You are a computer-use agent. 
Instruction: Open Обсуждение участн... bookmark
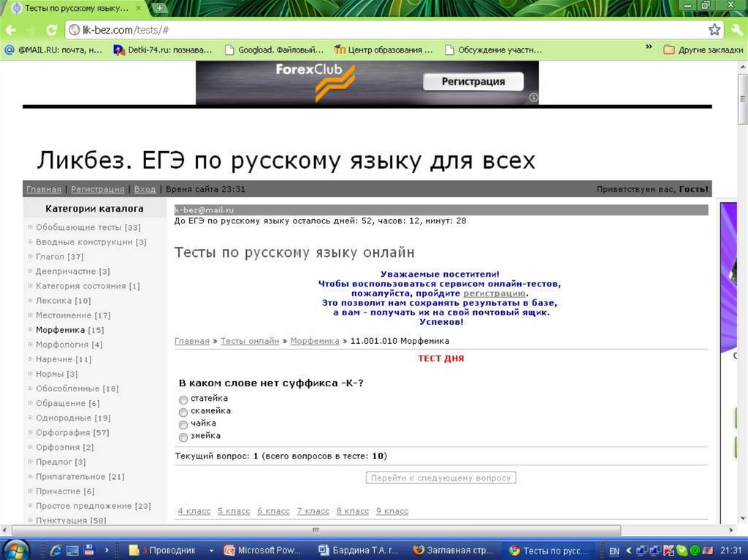coord(493,50)
